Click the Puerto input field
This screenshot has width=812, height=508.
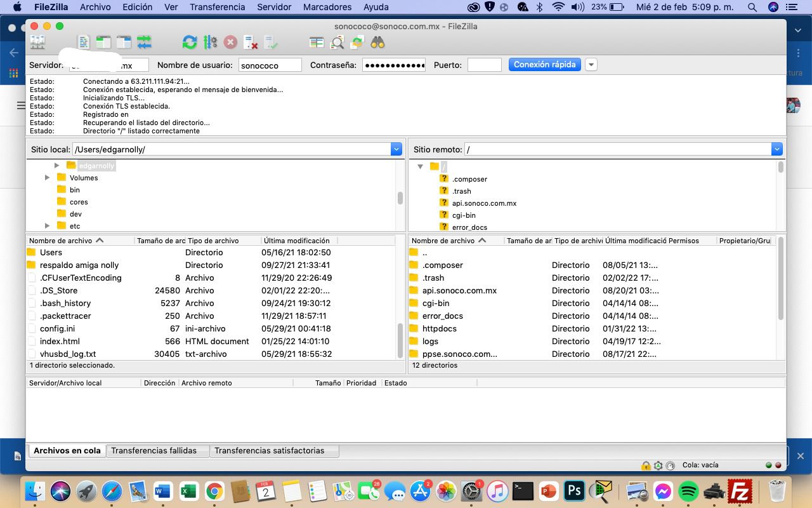485,65
